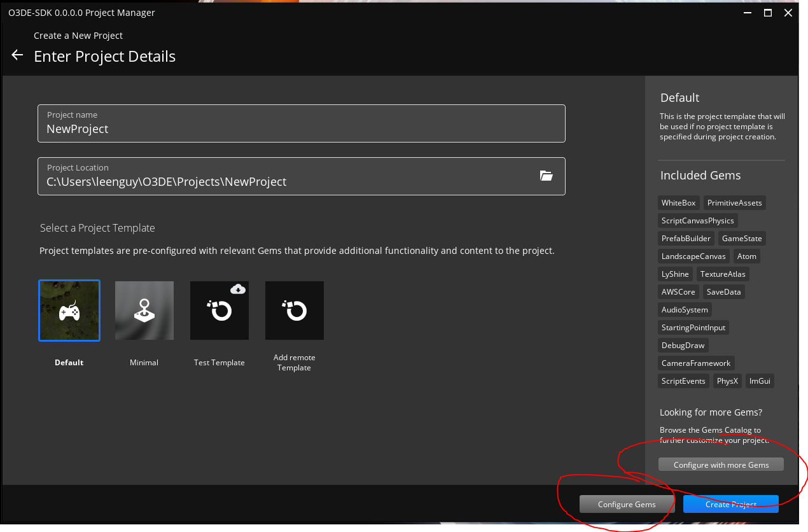
Task: Click the Add remote Template icon
Action: [x=294, y=310]
